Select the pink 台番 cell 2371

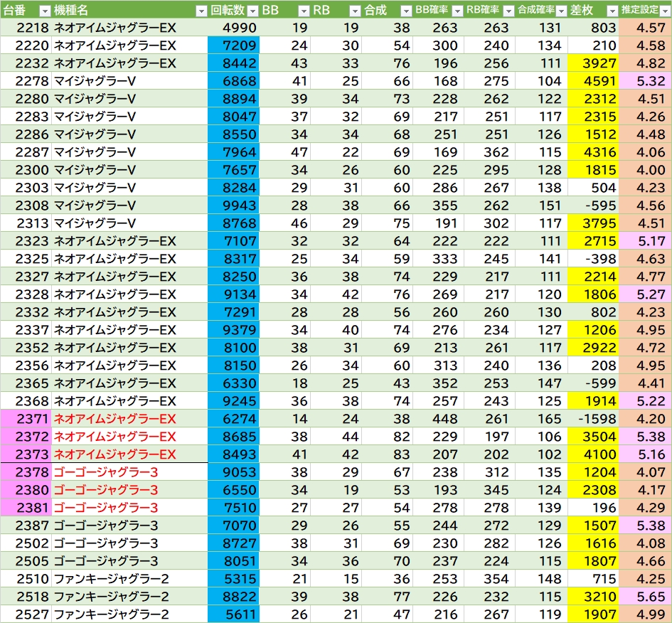(x=26, y=419)
